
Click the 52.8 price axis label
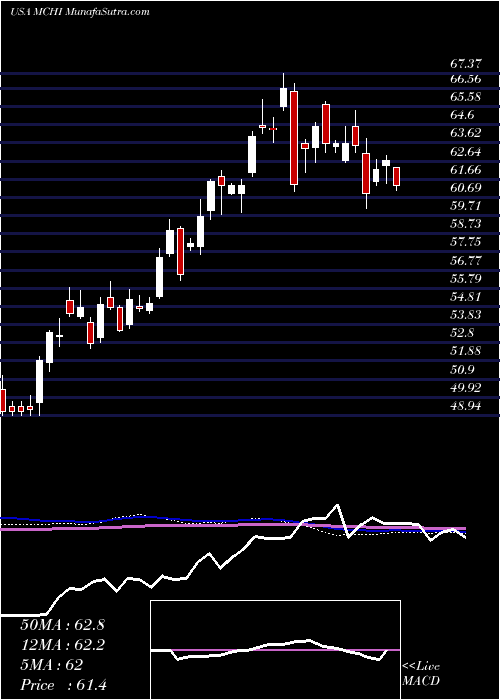point(463,333)
